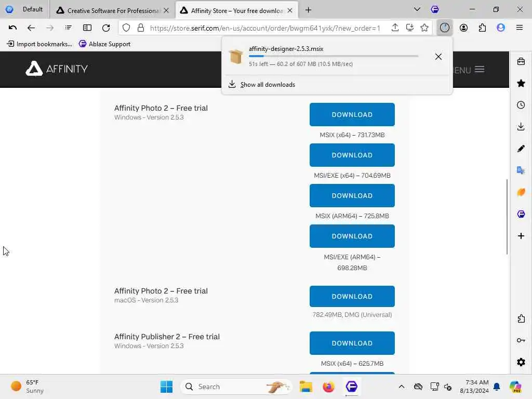Screen dimensions: 532x399
Task: Click the title bar circular purple icon
Action: coord(435,9)
